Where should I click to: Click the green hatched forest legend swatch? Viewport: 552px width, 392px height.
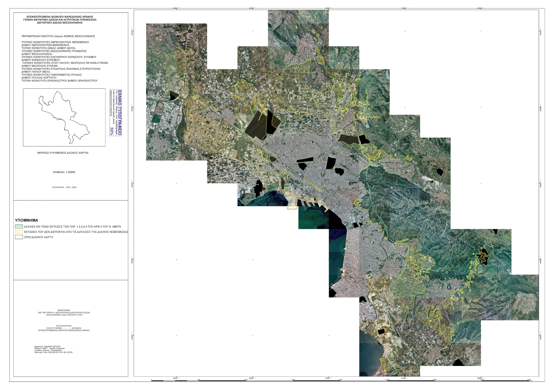[19, 227]
